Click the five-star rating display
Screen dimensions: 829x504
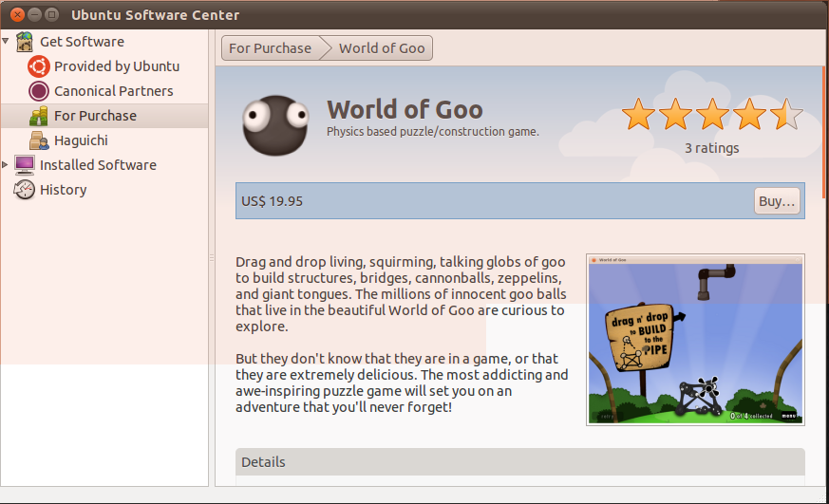(x=711, y=116)
